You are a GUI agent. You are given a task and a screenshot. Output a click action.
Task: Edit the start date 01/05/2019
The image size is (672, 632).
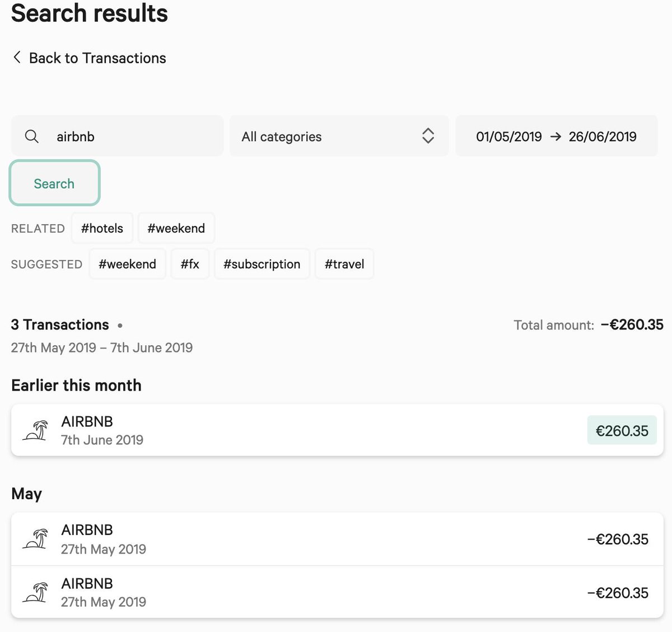[x=509, y=136]
